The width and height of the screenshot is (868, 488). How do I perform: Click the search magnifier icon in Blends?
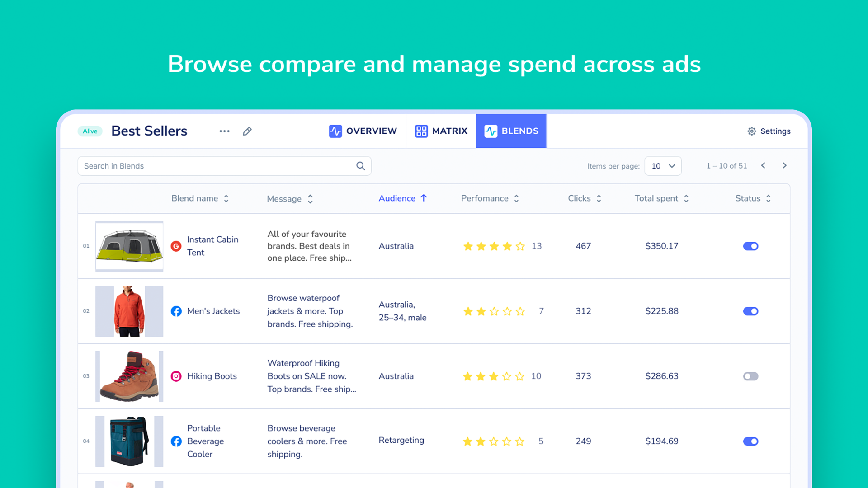[x=360, y=166]
